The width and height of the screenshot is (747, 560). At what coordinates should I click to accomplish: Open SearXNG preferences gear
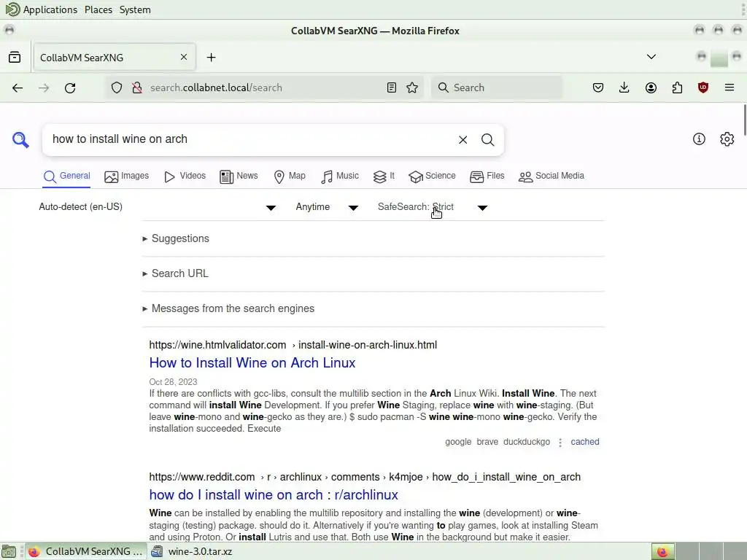[727, 139]
